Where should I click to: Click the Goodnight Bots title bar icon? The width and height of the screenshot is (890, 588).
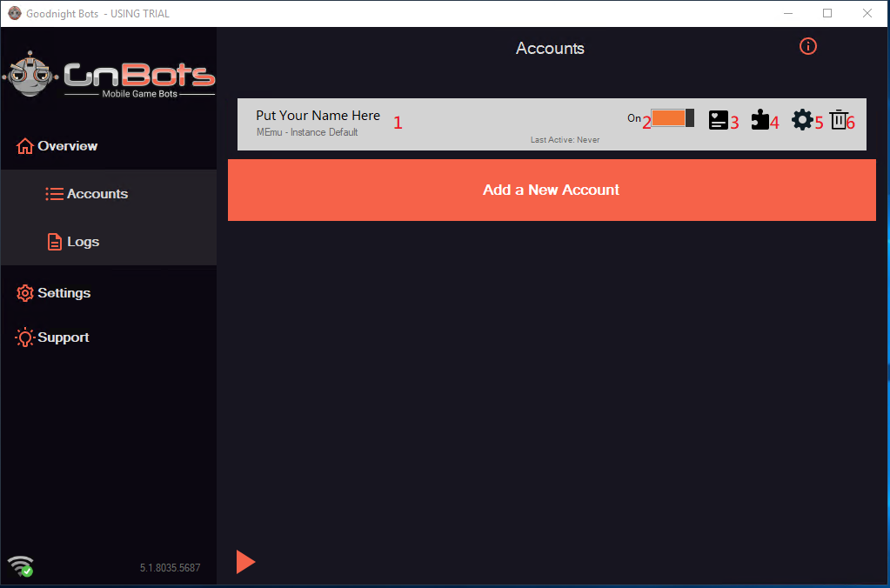pos(15,13)
